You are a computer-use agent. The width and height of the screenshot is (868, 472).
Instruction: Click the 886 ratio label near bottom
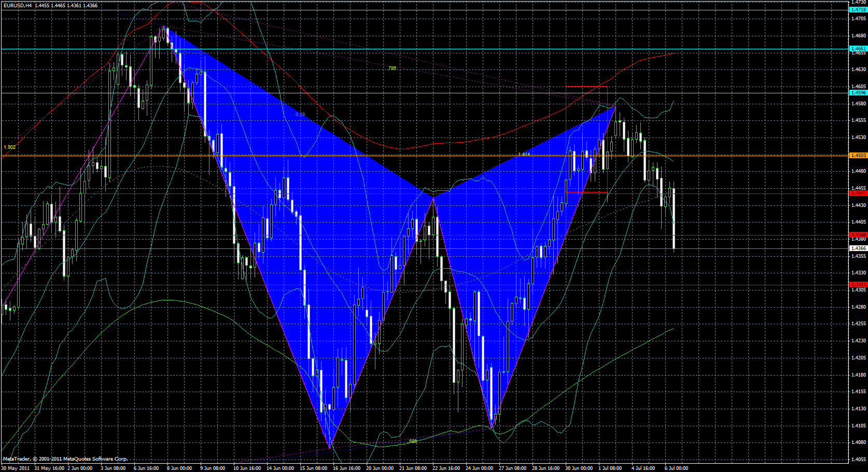point(413,441)
